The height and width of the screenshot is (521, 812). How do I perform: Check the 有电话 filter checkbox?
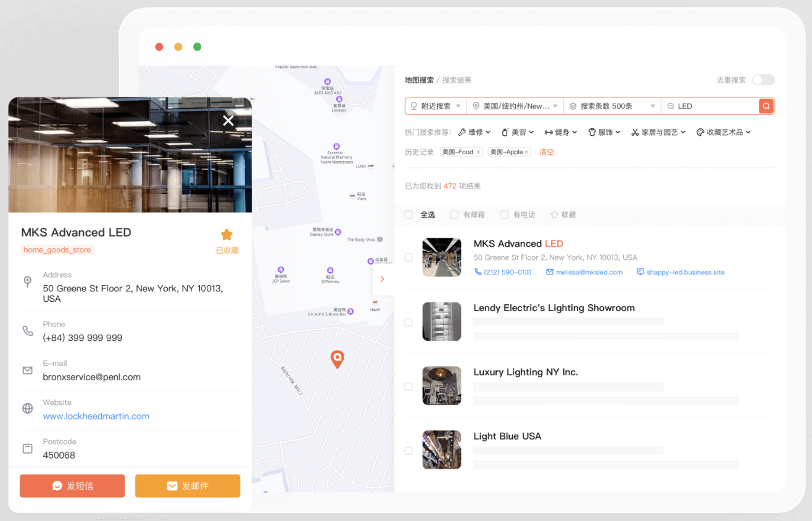tap(504, 215)
